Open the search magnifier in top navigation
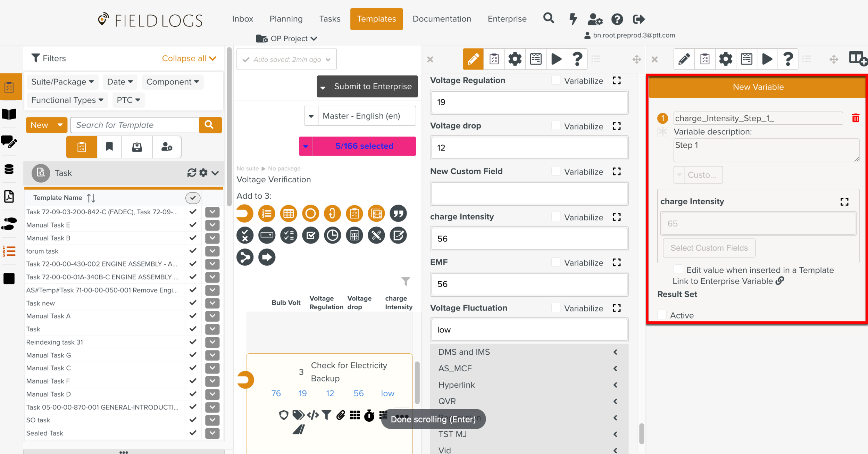868x454 pixels. [x=548, y=18]
